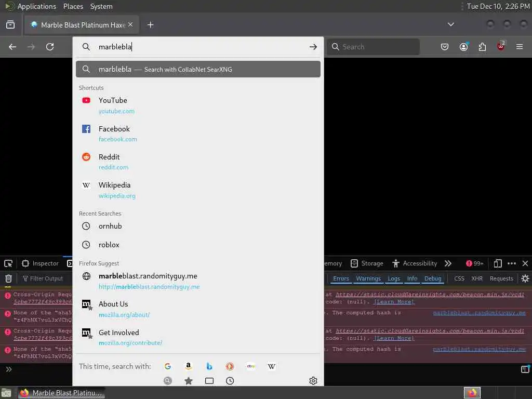Select the marblebla SearXNG search suggestion
Viewport: 532px width, 399px height.
point(198,69)
